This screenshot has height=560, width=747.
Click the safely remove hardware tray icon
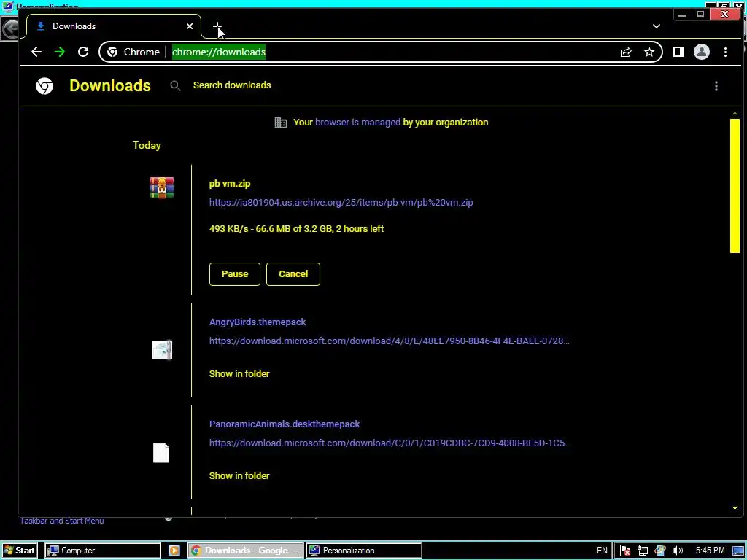coord(659,551)
